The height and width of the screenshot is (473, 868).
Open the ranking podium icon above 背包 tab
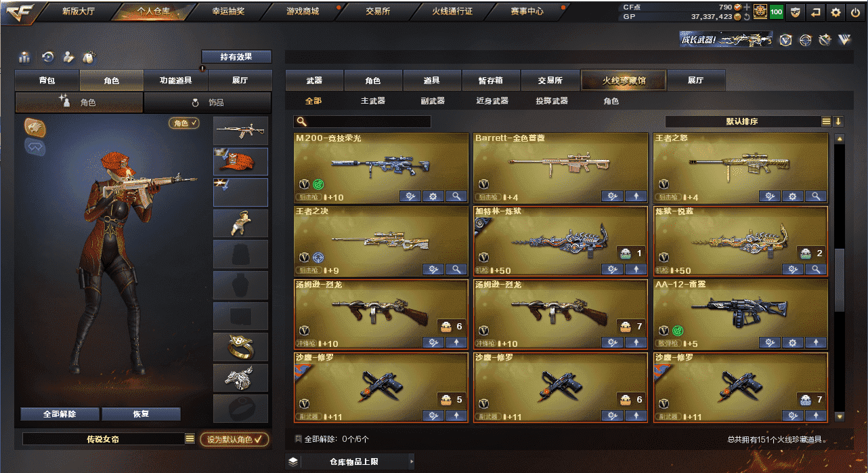[x=25, y=57]
